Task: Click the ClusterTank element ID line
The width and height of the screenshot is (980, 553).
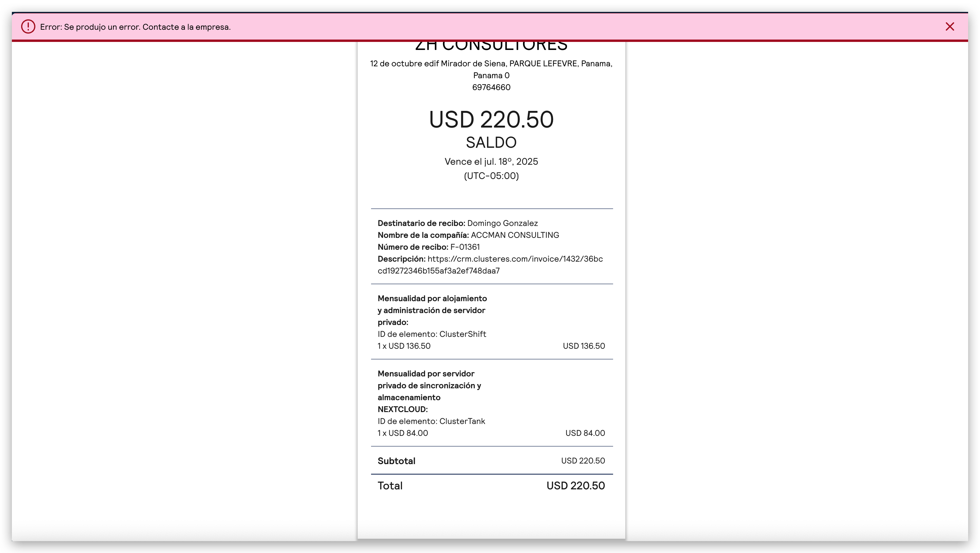Action: click(x=431, y=421)
